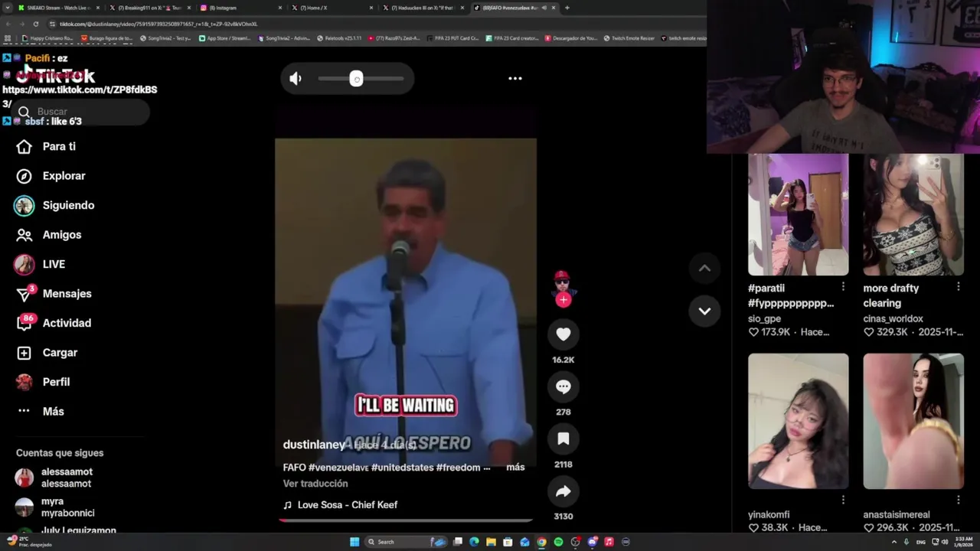Open options for the #paratii video

tap(843, 286)
